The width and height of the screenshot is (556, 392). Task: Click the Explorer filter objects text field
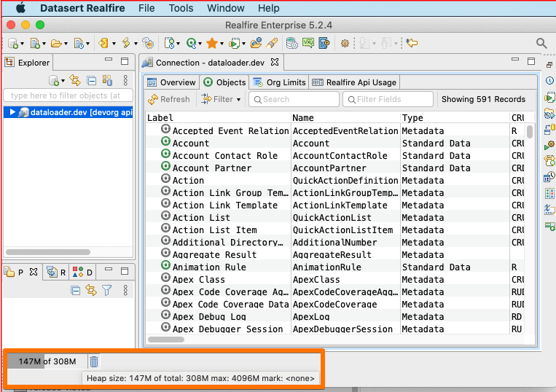click(68, 95)
